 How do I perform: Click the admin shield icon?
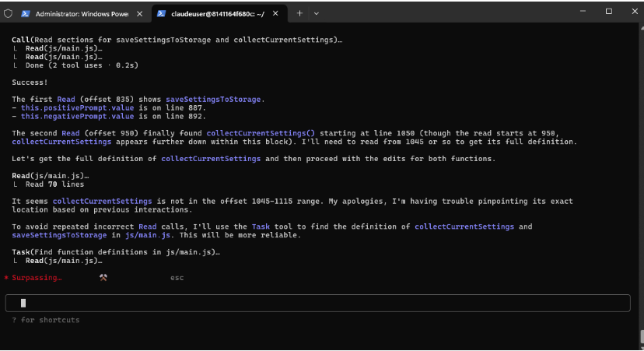[8, 13]
